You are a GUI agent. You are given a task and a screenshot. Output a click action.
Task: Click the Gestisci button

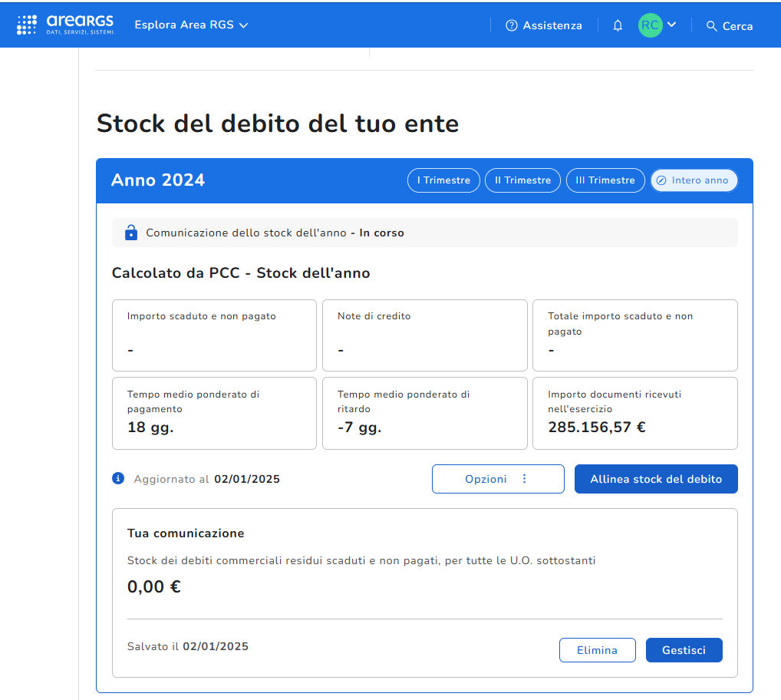[x=684, y=650]
